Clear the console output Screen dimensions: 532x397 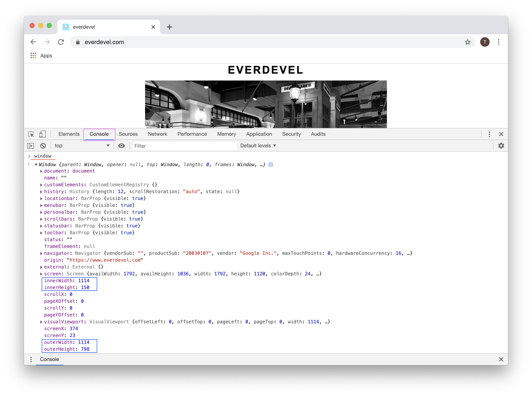click(43, 146)
